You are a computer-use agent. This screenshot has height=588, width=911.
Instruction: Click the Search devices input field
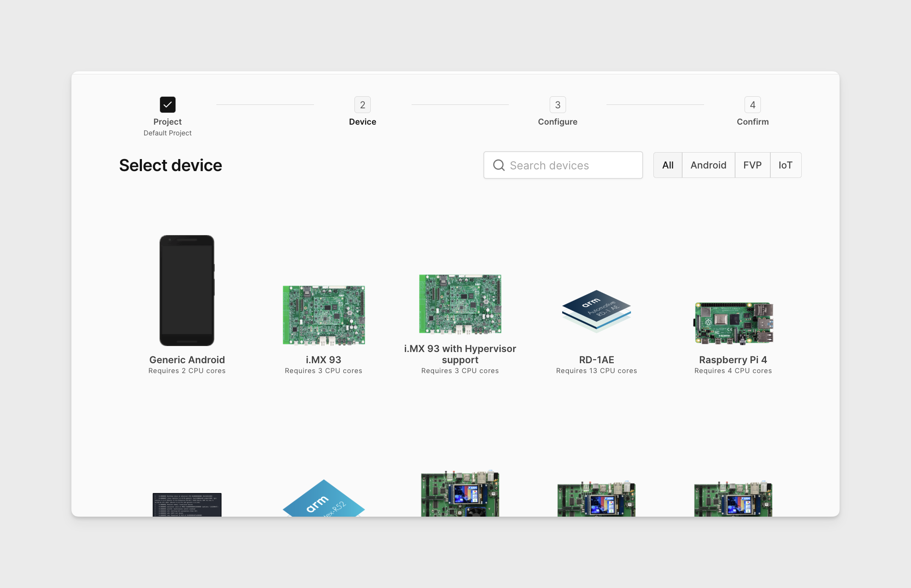pyautogui.click(x=563, y=165)
